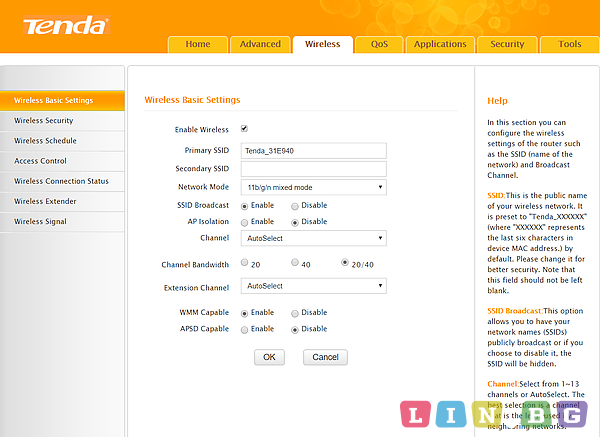Image resolution: width=600 pixels, height=437 pixels.
Task: Open the Channel dropdown
Action: (x=313, y=238)
